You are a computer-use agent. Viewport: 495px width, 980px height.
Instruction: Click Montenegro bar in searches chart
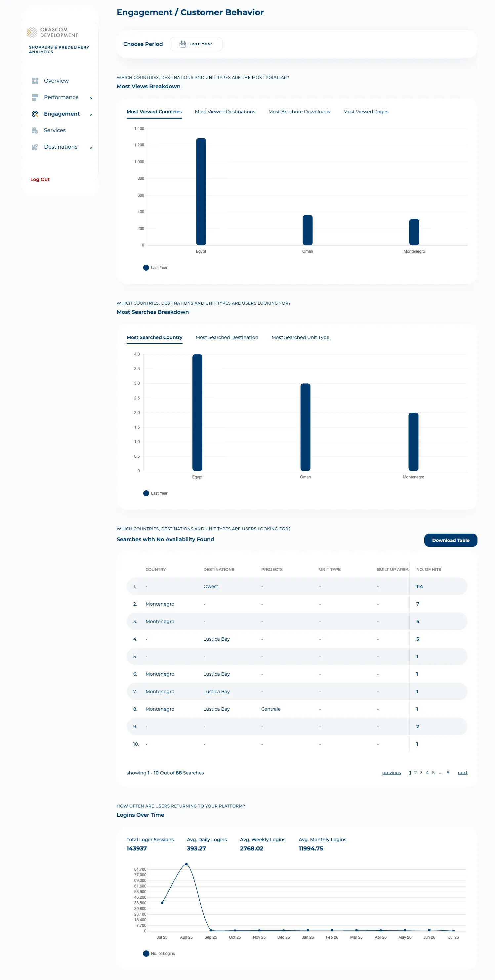(414, 442)
